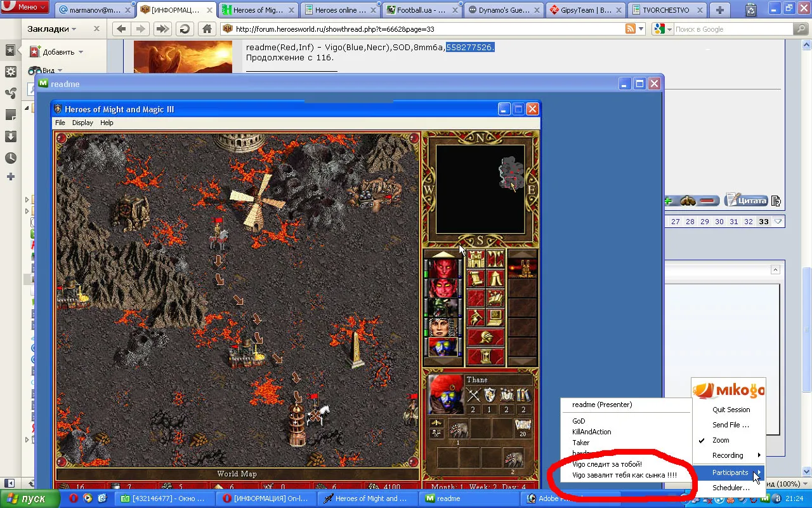Click the Kingdom Overview castle icon
This screenshot has width=812, height=508.
click(x=476, y=259)
